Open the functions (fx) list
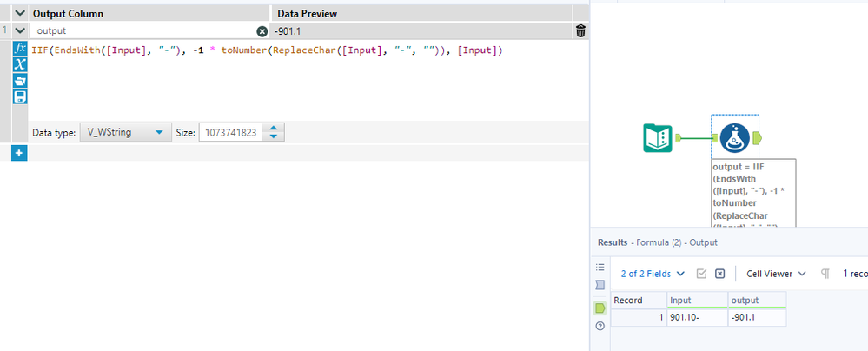The image size is (868, 351). click(x=20, y=50)
